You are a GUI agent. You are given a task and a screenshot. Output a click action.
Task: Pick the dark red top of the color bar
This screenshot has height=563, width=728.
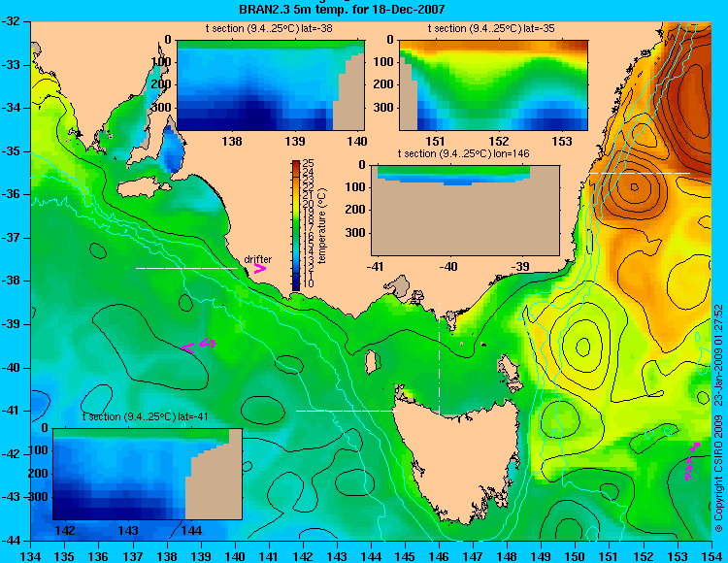(296, 163)
